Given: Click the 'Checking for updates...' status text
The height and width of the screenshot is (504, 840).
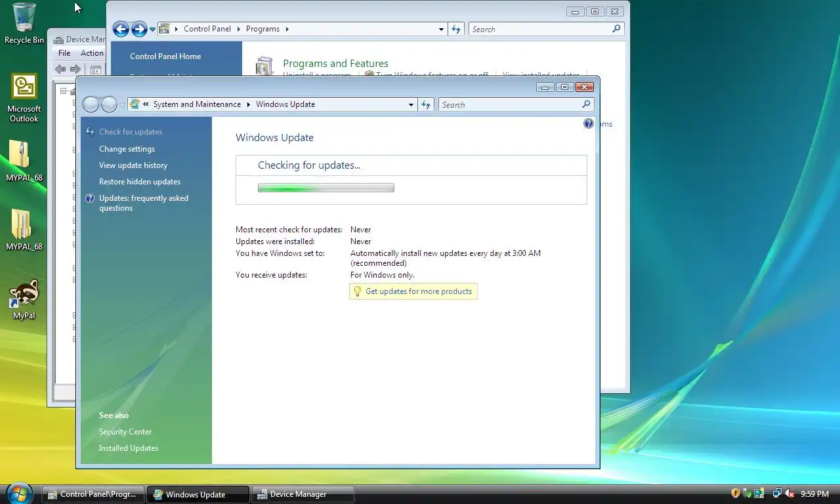Looking at the screenshot, I should (x=309, y=165).
